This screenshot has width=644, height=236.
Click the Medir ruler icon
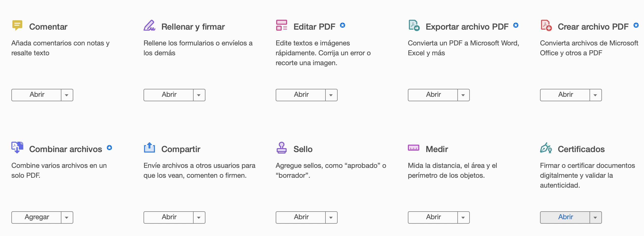pyautogui.click(x=414, y=148)
